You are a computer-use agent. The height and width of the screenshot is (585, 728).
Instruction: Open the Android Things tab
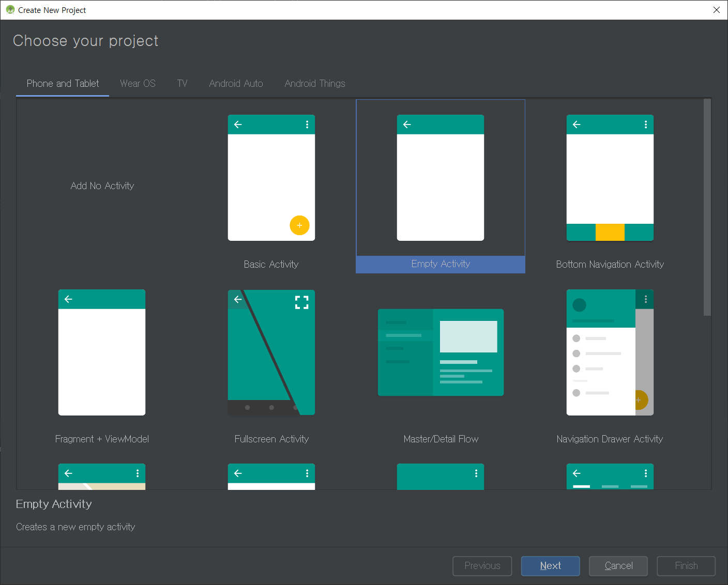coord(315,84)
